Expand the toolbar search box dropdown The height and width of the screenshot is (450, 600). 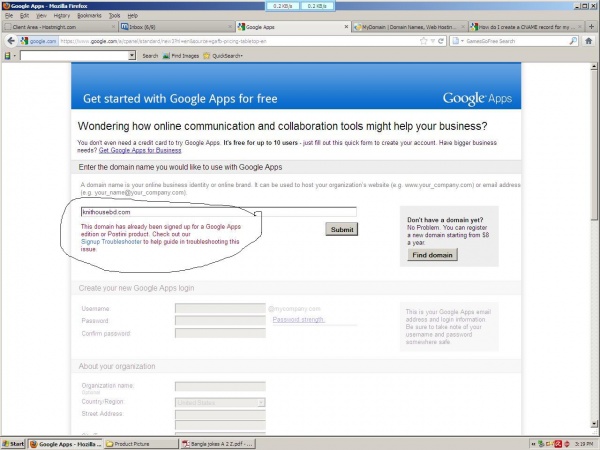pos(132,56)
